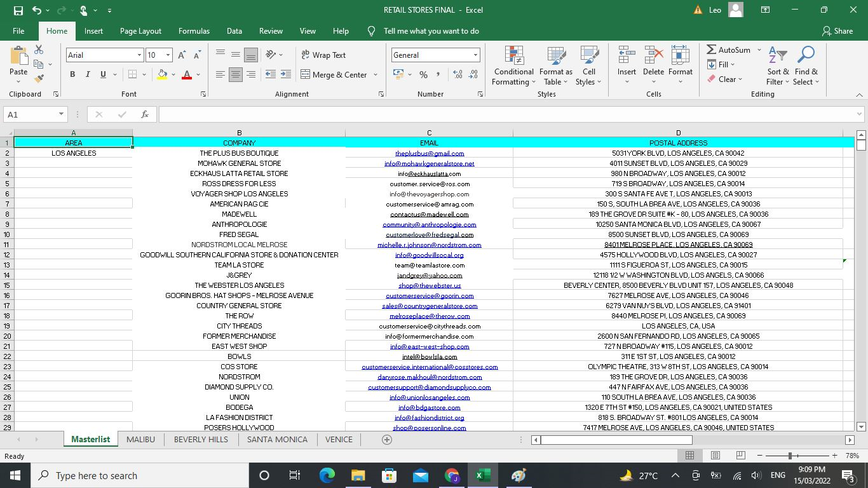
Task: Switch to the Insert ribbon tab
Action: coord(93,30)
